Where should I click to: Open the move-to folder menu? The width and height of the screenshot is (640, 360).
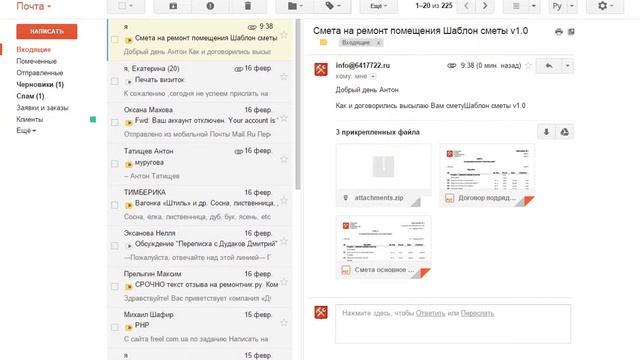click(295, 6)
